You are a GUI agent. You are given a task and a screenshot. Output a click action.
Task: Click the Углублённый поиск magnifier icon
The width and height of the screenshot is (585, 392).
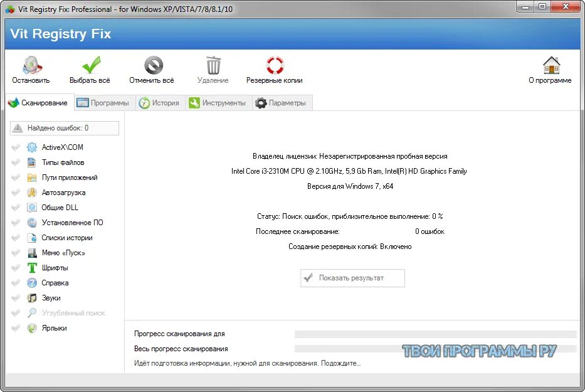pyautogui.click(x=32, y=313)
